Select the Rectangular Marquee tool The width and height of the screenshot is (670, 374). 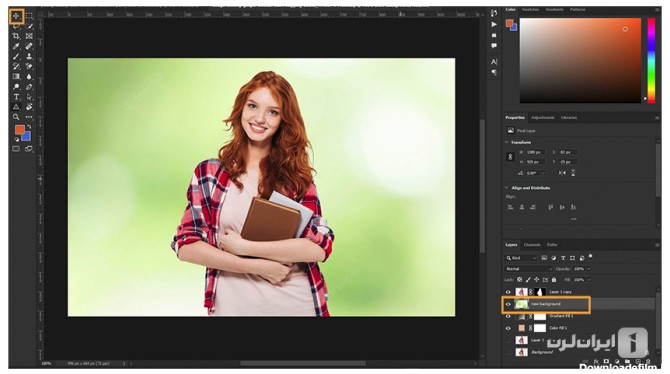[x=29, y=16]
